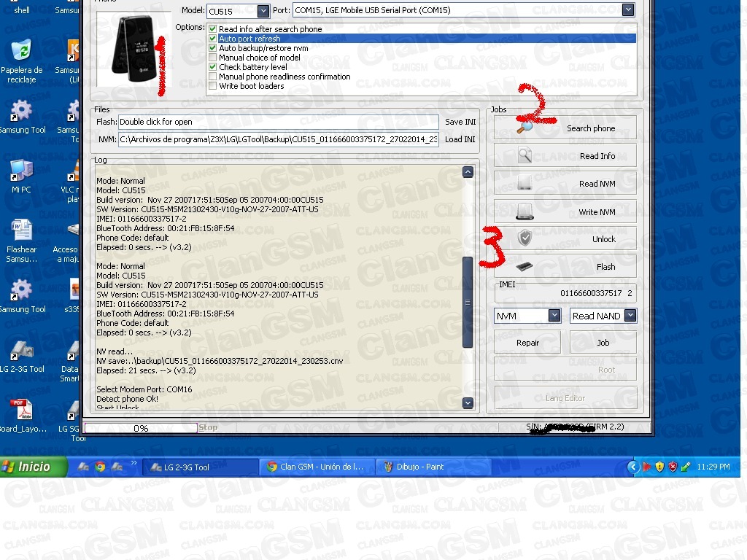Click the Flash file path field
Screen dimensions: 747x560
[x=277, y=122]
